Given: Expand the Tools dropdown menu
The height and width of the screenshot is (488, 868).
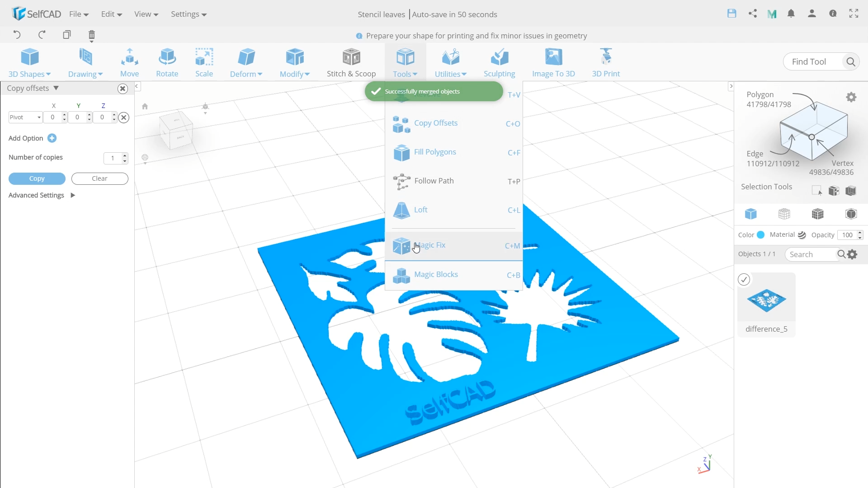Looking at the screenshot, I should [x=406, y=62].
